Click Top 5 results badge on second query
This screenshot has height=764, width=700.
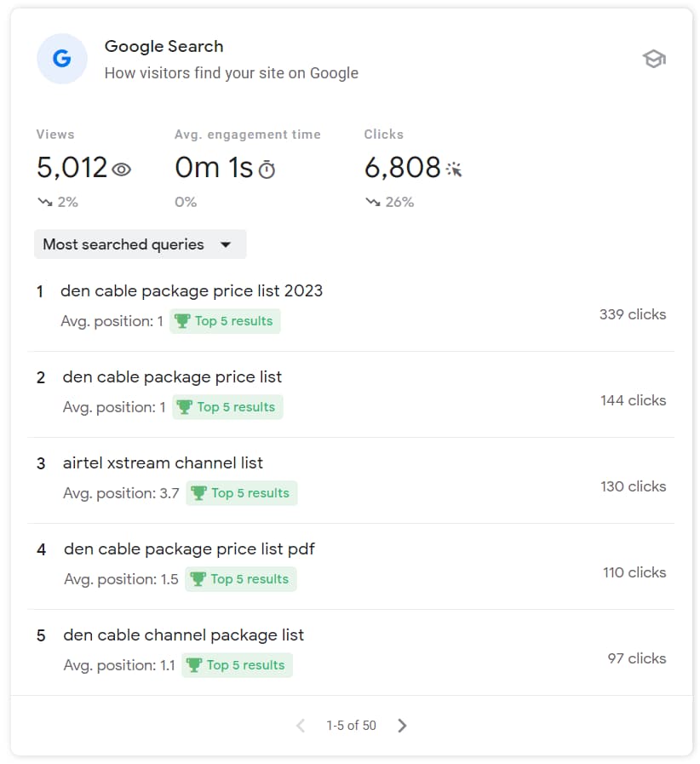[x=228, y=407]
